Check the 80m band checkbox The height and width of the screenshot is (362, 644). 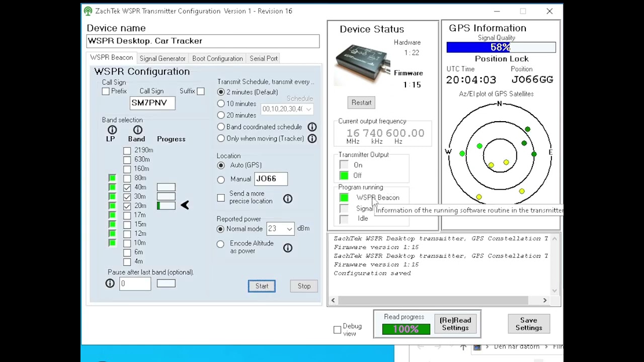tap(127, 178)
